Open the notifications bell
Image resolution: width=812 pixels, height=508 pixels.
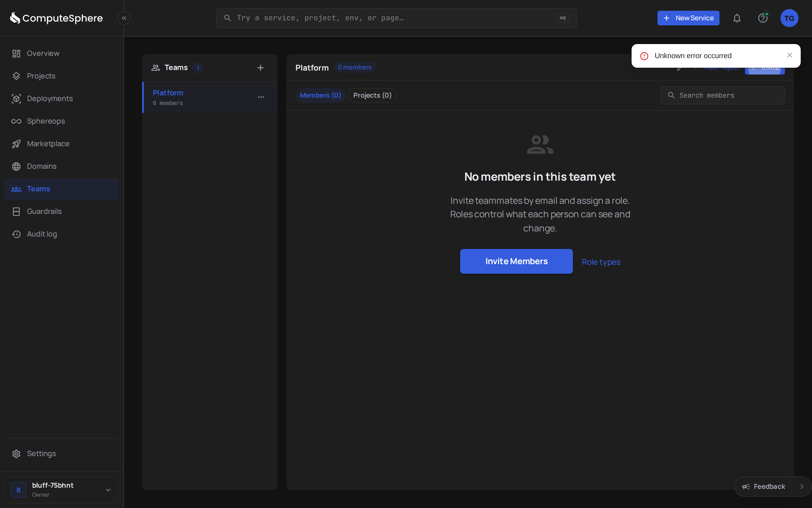pos(737,18)
